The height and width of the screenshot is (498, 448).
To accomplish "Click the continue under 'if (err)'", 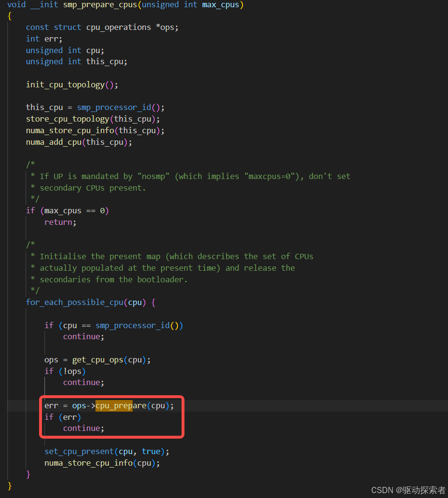I will 83,429.
